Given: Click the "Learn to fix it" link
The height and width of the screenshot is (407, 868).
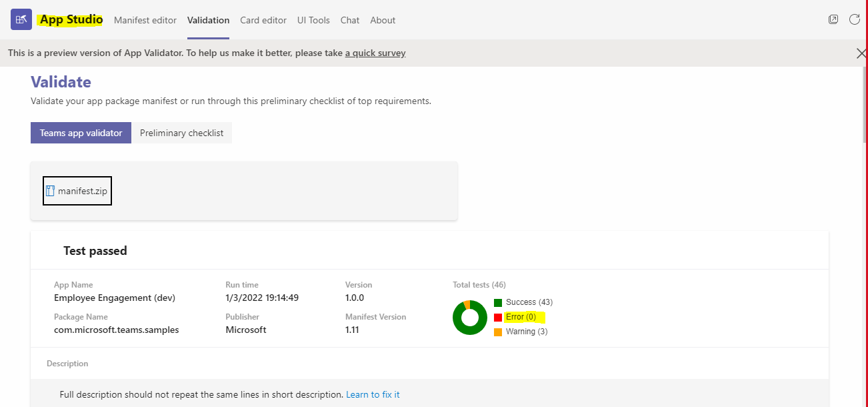Looking at the screenshot, I should (373, 394).
